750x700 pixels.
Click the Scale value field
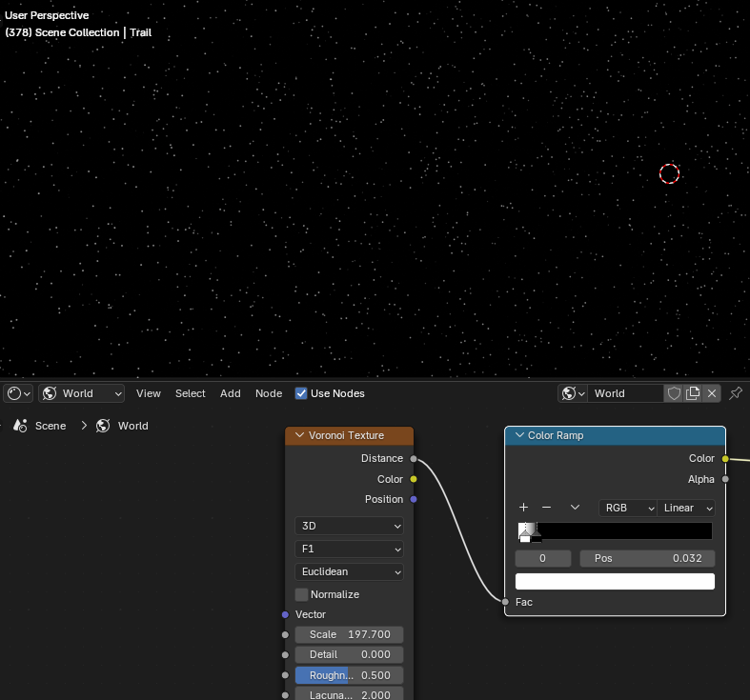click(x=349, y=634)
